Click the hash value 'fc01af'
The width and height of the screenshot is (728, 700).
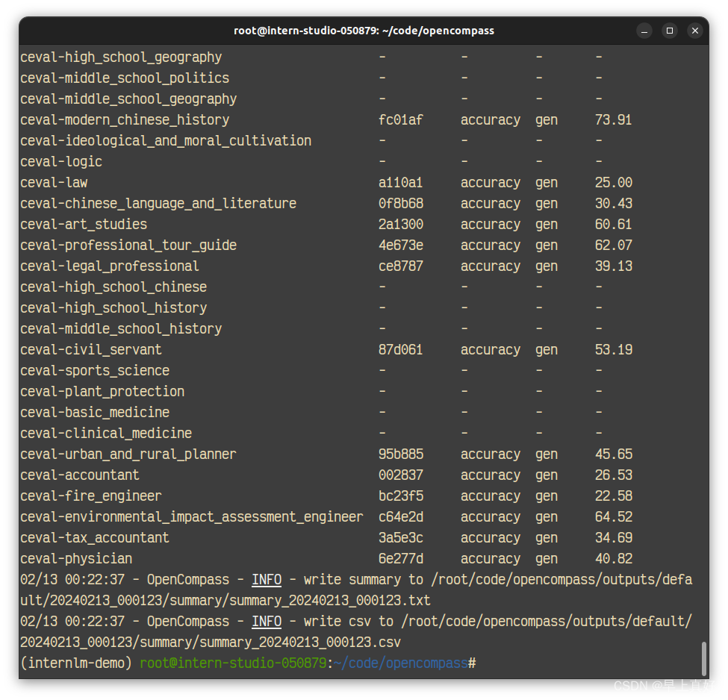coord(401,119)
